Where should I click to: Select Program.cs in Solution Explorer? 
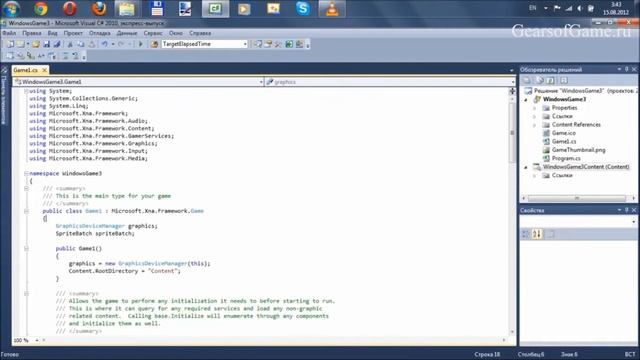click(566, 158)
